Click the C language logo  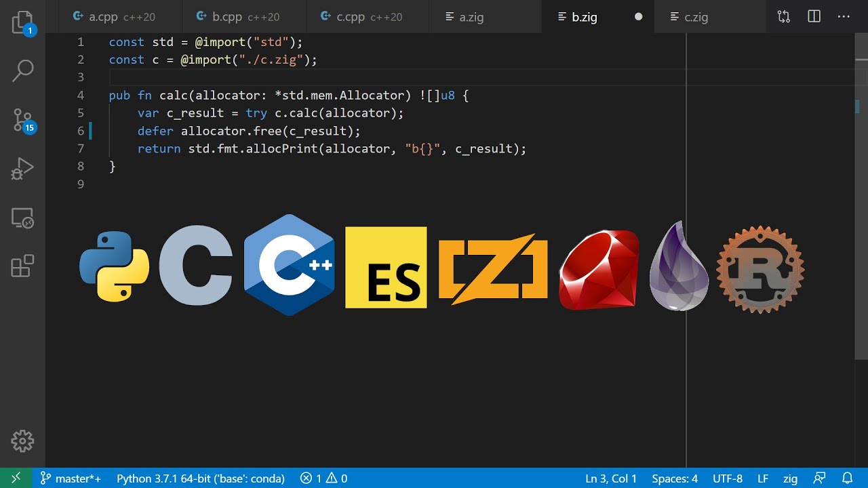[196, 266]
